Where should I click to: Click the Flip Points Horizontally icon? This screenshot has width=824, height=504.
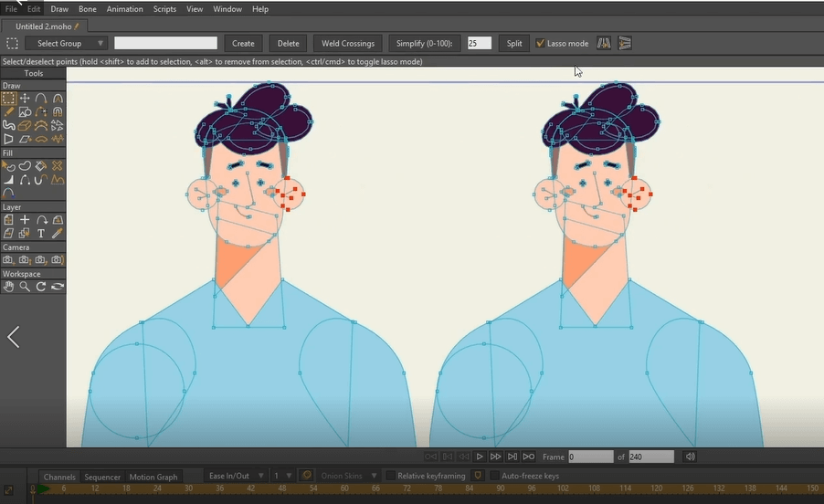point(604,43)
